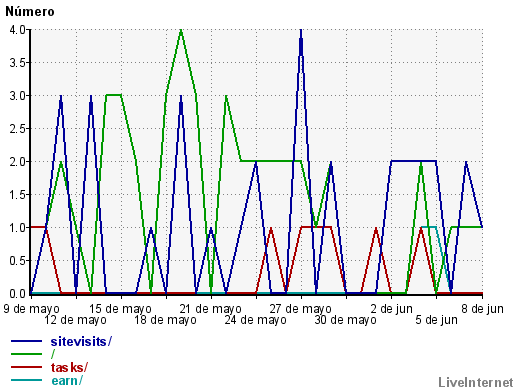The width and height of the screenshot is (520, 392).
Task: Click the Número axis title
Action: coord(30,11)
